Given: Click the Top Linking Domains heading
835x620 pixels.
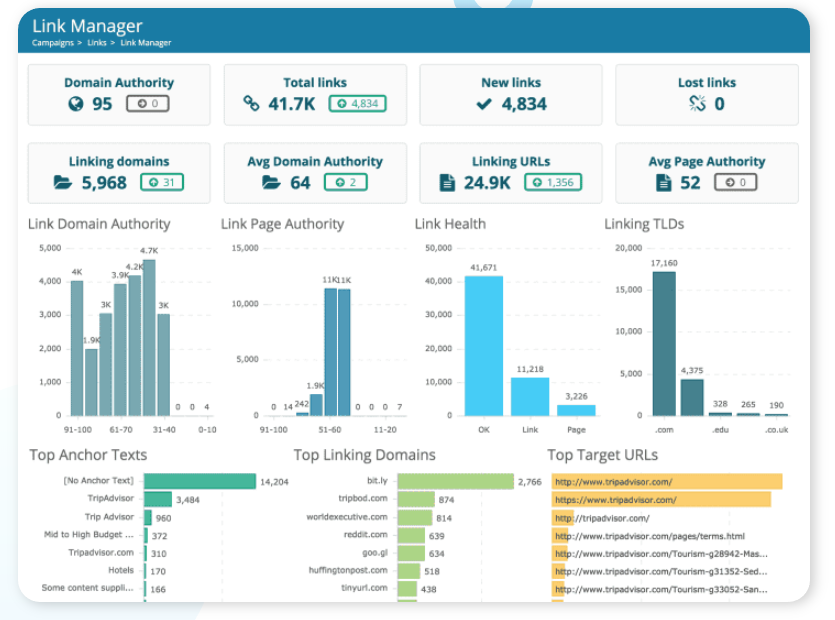Looking at the screenshot, I should [364, 455].
